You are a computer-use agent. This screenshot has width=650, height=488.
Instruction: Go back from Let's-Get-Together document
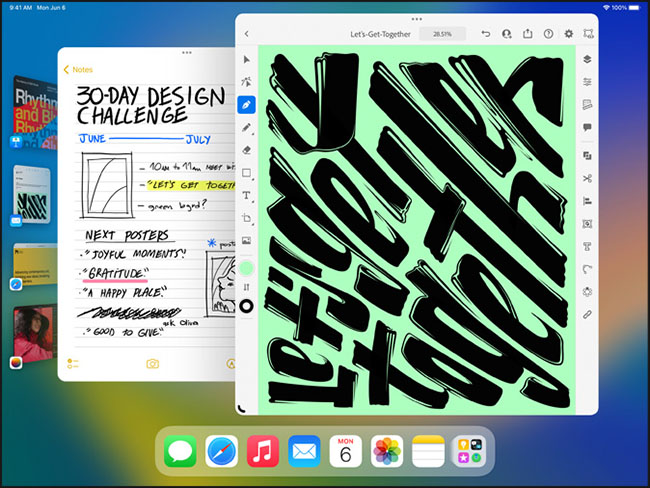(x=247, y=34)
